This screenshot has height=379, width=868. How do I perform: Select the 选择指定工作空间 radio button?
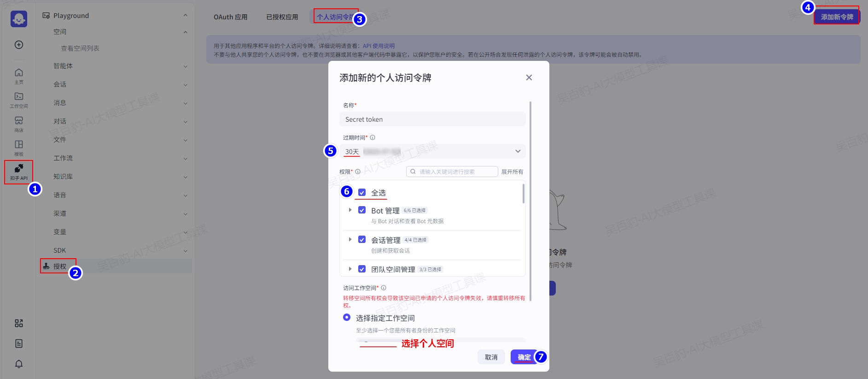point(347,317)
